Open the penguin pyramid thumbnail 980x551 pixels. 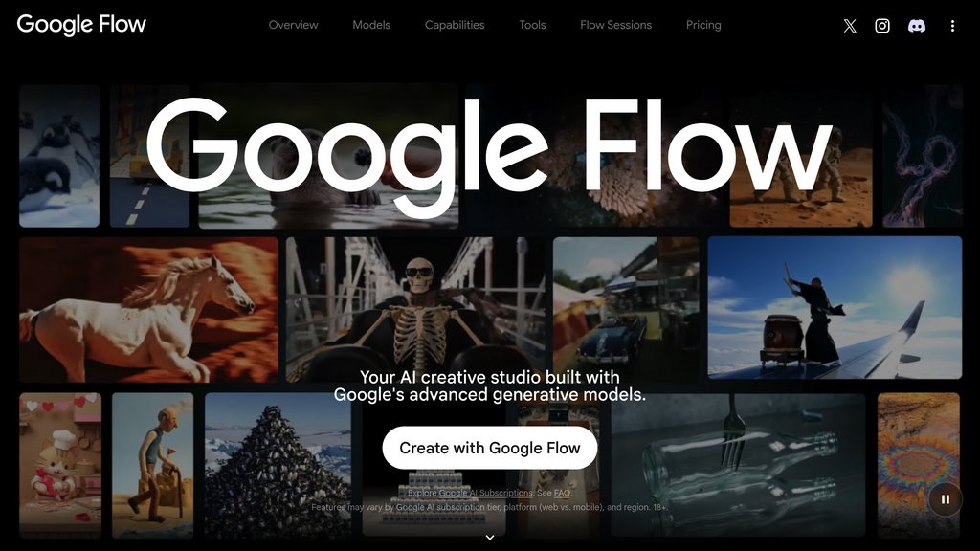pyautogui.click(x=278, y=466)
